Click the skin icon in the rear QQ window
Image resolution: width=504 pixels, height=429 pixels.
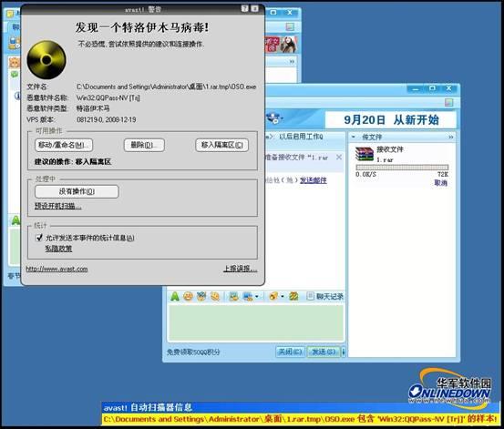tap(290, 26)
